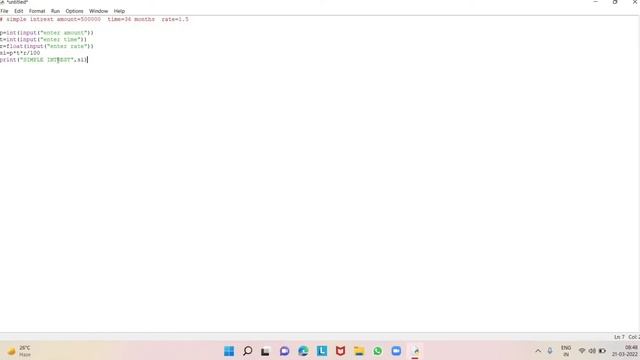Launch the Chat app from the taskbar
The width and height of the screenshot is (640, 360).
(284, 351)
